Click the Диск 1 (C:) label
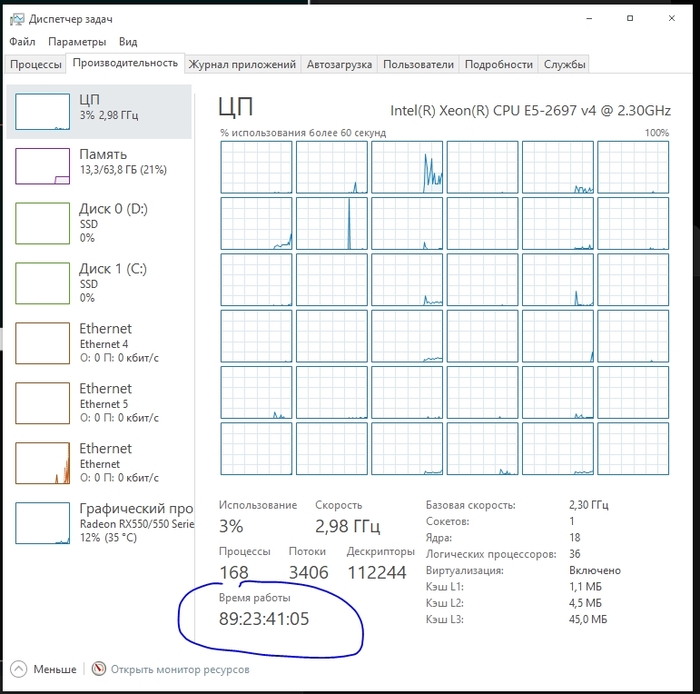Image resolution: width=700 pixels, height=694 pixels. [x=113, y=269]
